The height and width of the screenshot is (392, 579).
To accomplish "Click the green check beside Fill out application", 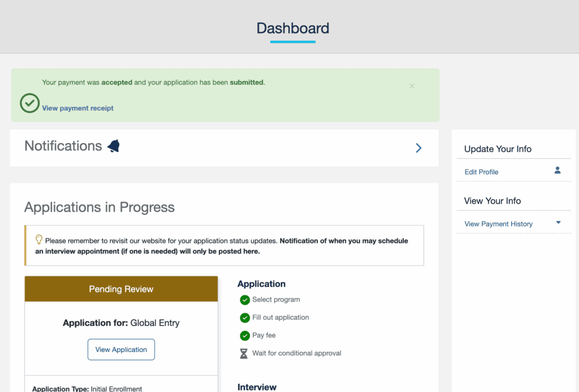I will 245,318.
